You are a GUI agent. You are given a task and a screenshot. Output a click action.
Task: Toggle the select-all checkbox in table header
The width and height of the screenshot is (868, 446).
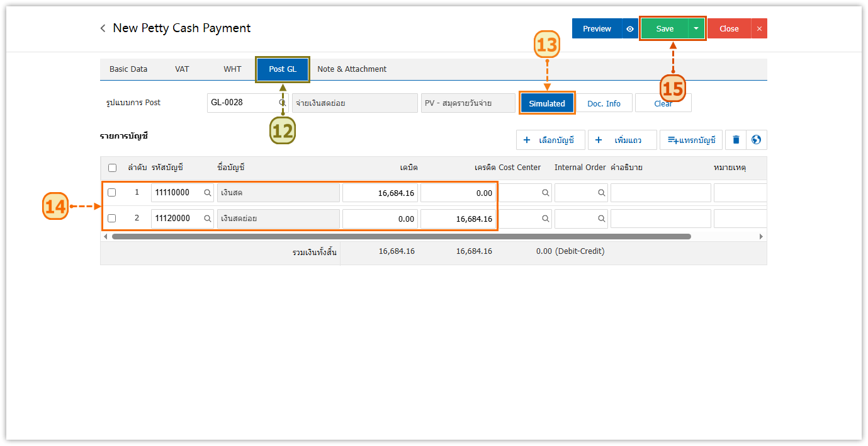coord(112,168)
